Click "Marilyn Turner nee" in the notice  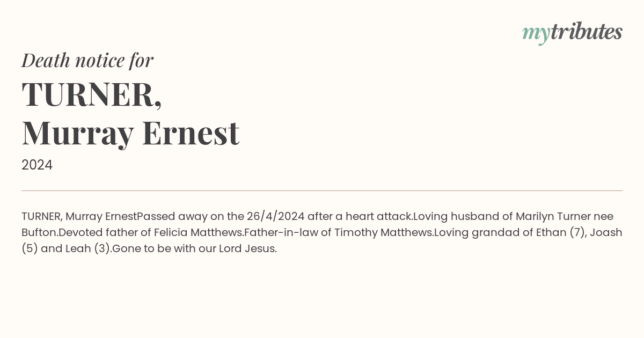click(x=565, y=217)
